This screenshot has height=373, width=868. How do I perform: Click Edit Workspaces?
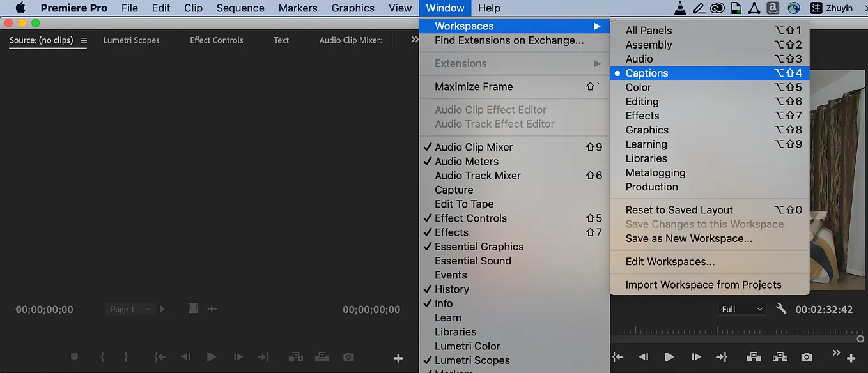point(709,262)
